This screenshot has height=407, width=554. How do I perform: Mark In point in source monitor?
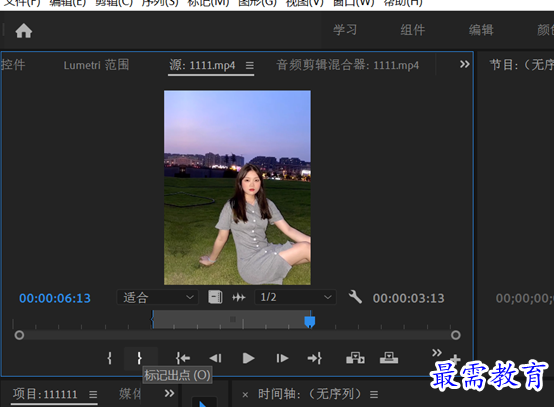pyautogui.click(x=110, y=358)
